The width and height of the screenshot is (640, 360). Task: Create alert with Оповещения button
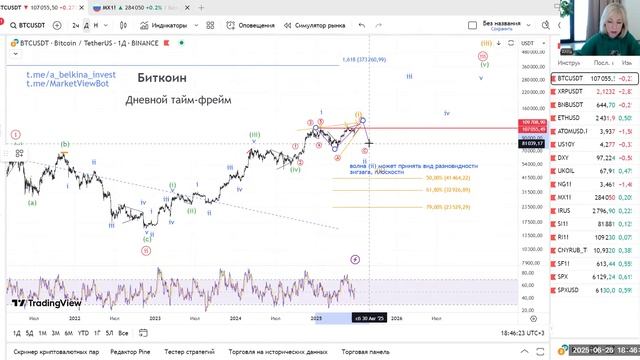tap(250, 25)
